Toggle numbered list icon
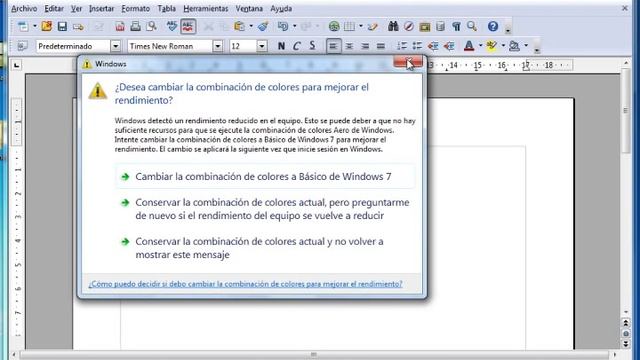640x360 pixels. 402,46
